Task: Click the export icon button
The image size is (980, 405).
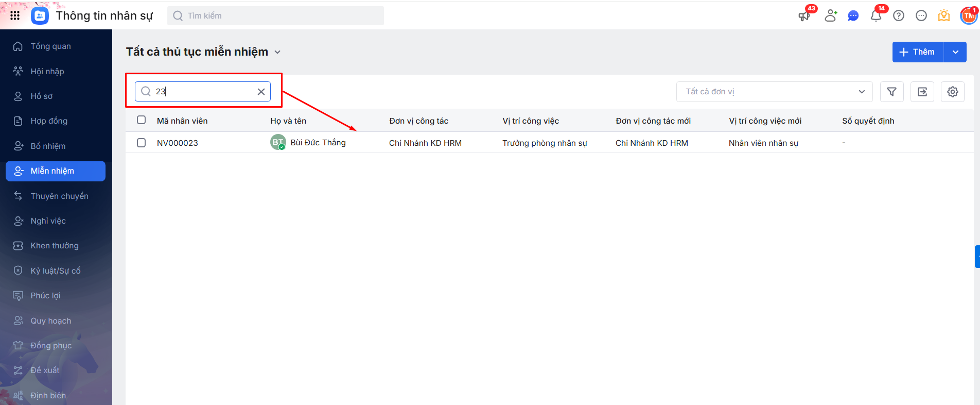Action: pos(922,92)
